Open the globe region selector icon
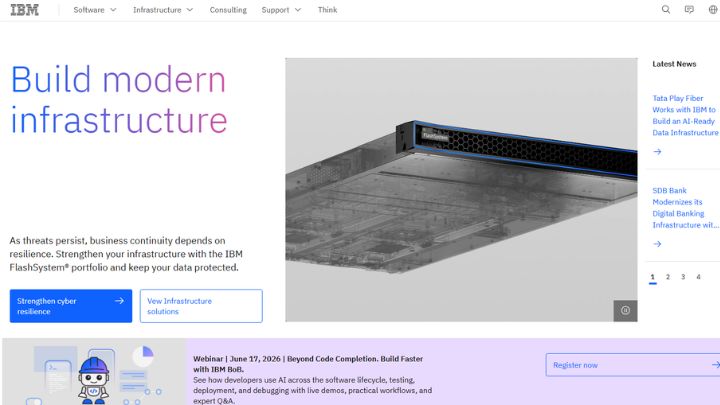The height and width of the screenshot is (405, 720). click(713, 10)
